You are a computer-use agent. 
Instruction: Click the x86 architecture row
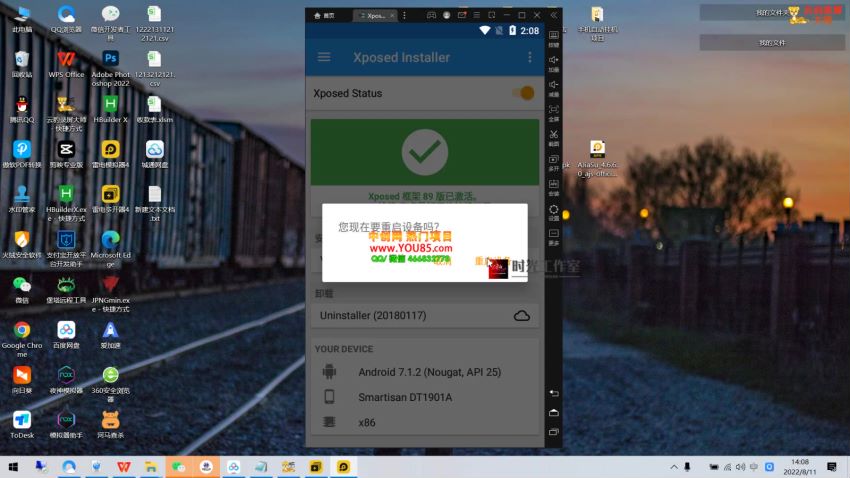click(x=424, y=422)
